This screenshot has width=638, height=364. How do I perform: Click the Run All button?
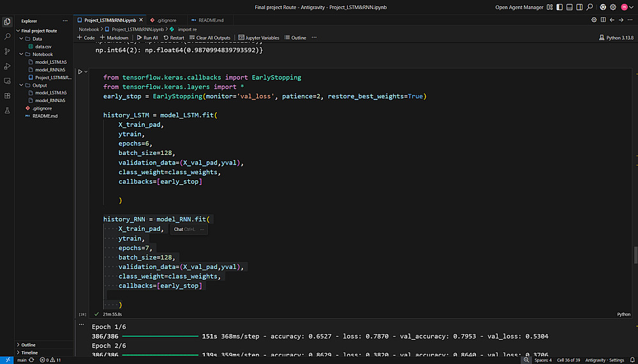coord(147,38)
